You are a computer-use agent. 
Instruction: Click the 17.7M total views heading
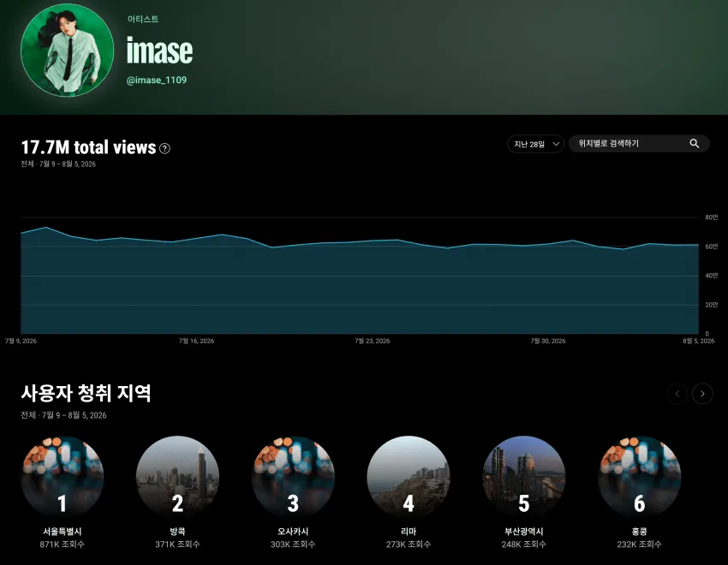point(88,147)
